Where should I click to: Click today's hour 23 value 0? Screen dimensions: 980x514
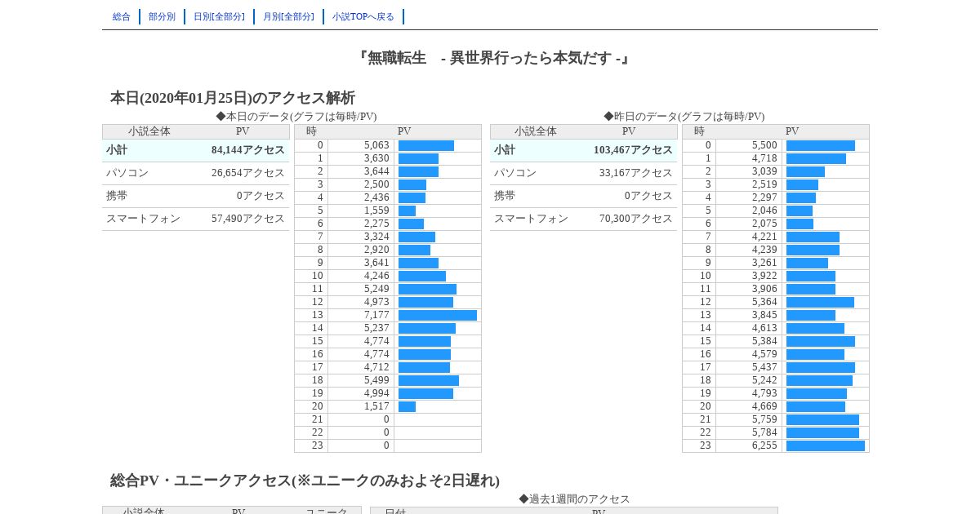(x=386, y=445)
